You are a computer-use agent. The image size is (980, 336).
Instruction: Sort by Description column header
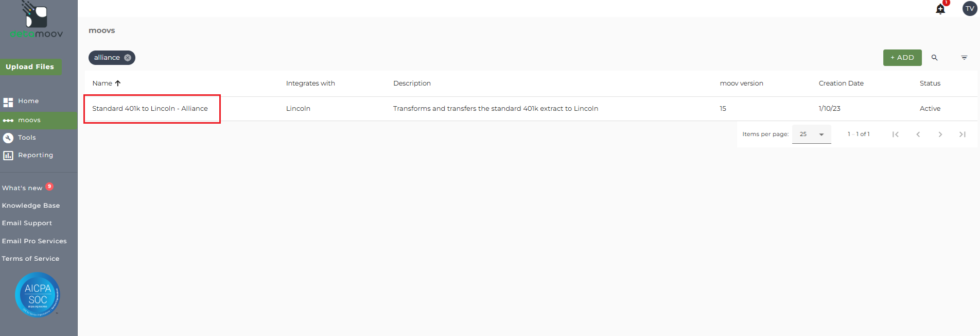click(x=412, y=83)
